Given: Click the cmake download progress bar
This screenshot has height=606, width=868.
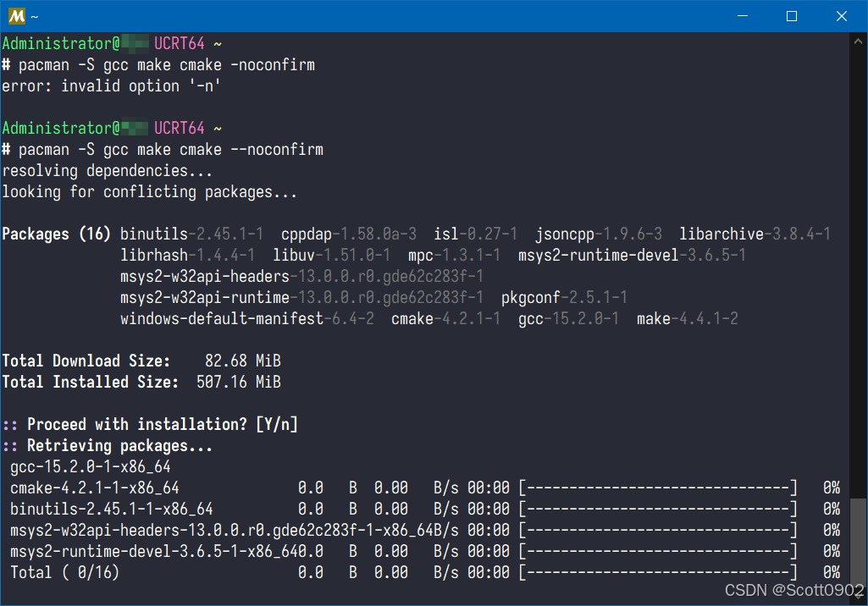Looking at the screenshot, I should 658,488.
